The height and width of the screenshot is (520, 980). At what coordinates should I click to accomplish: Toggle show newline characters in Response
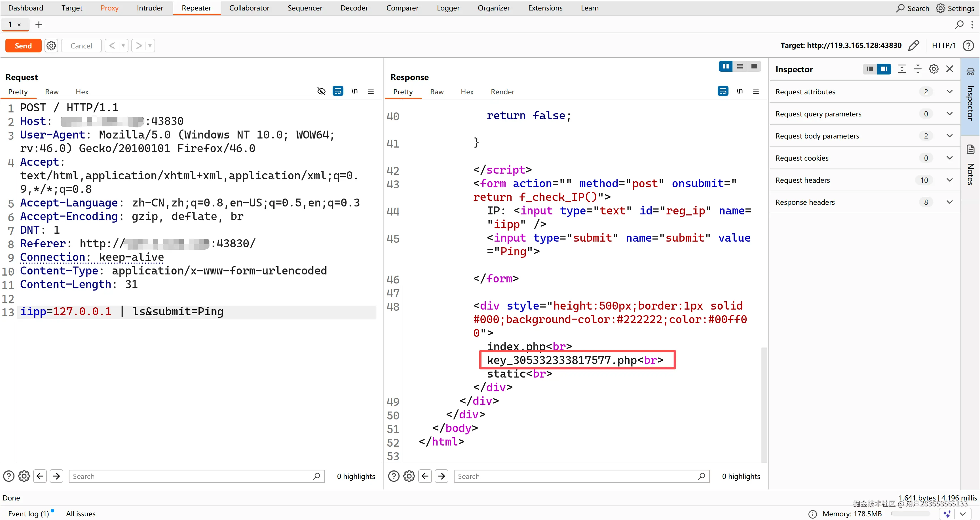click(739, 91)
